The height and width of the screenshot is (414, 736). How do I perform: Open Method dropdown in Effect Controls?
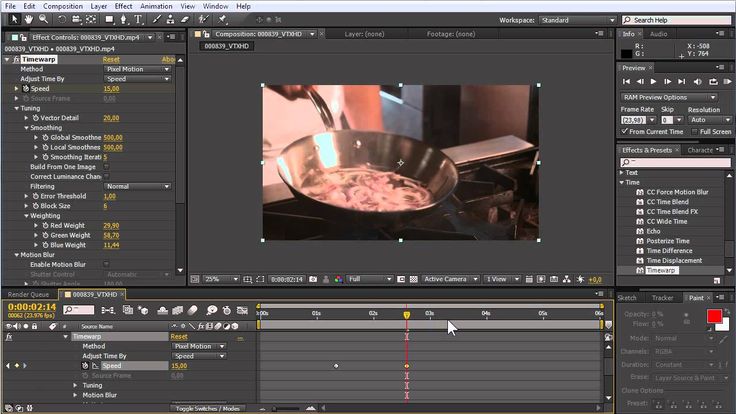137,69
